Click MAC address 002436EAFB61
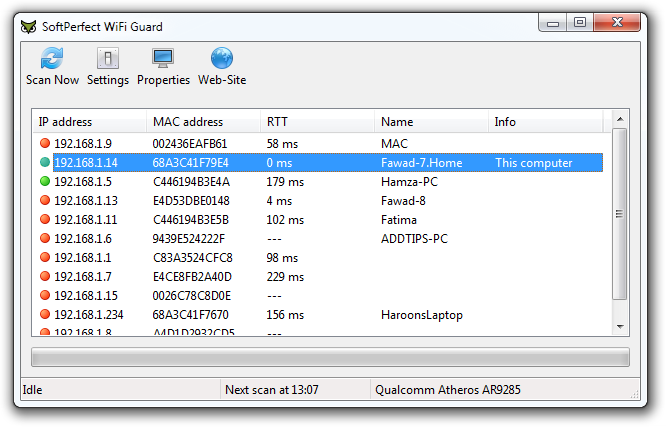The height and width of the screenshot is (427, 666). (x=190, y=144)
